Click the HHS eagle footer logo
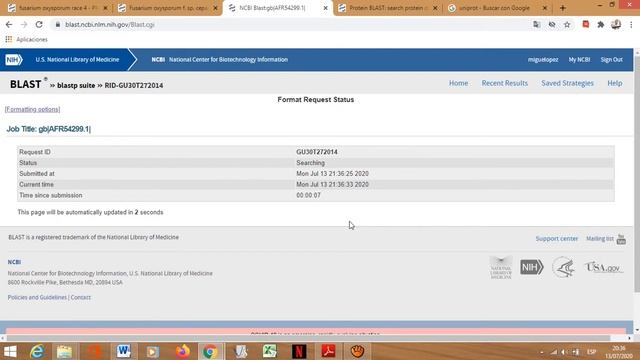Viewport: 640px width, 360px height. pyautogui.click(x=563, y=267)
